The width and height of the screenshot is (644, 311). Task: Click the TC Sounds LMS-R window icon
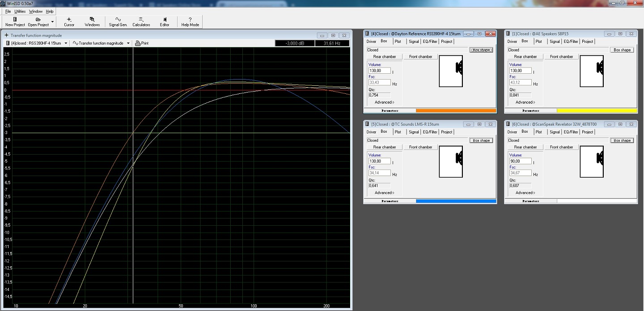pos(368,124)
